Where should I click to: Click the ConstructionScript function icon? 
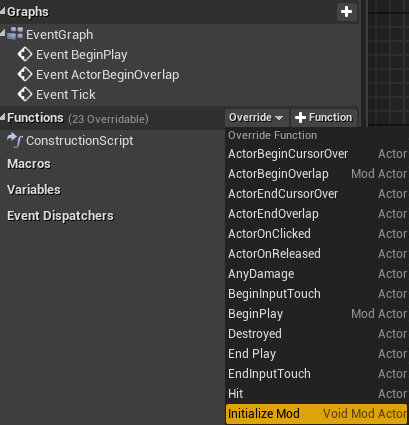tap(15, 140)
